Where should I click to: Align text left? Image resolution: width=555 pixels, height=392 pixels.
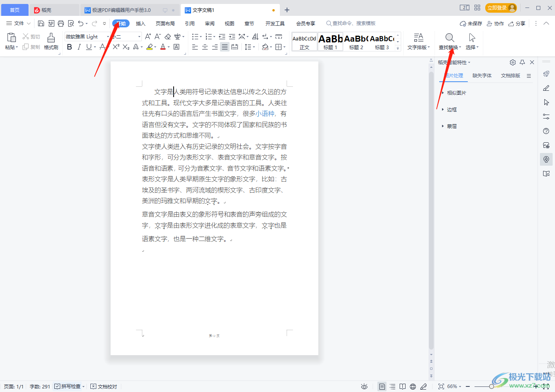(x=195, y=47)
